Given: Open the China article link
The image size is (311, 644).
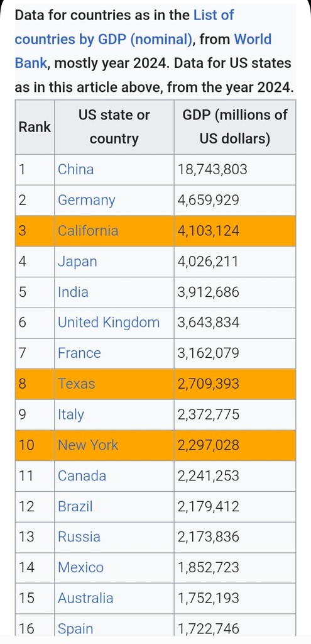Looking at the screenshot, I should click(x=76, y=169).
